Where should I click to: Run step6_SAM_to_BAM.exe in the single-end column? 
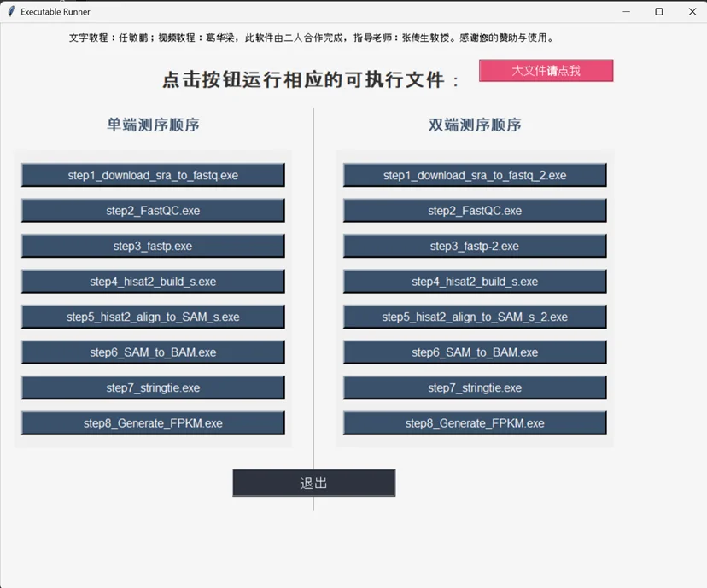coord(152,352)
